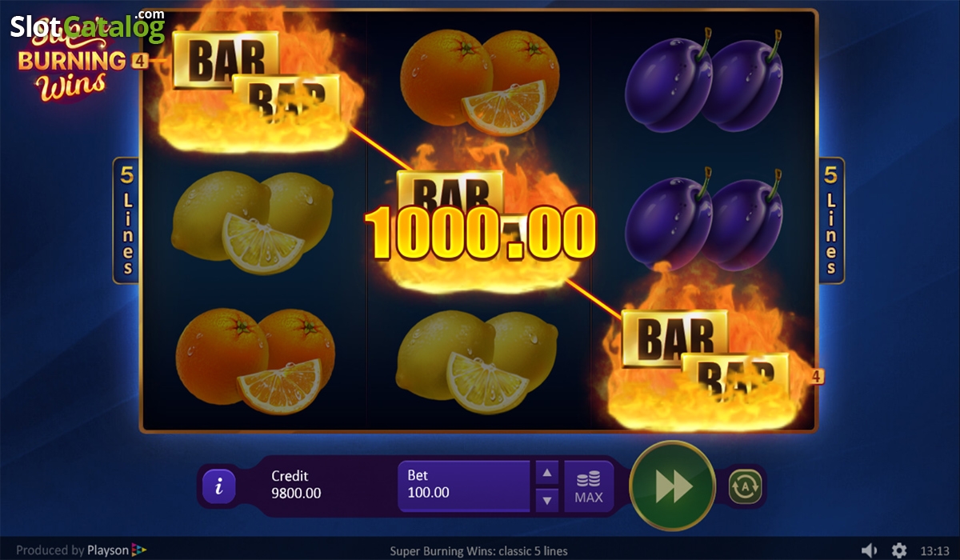Click the top-right plums symbol
960x560 pixels.
tap(705, 80)
